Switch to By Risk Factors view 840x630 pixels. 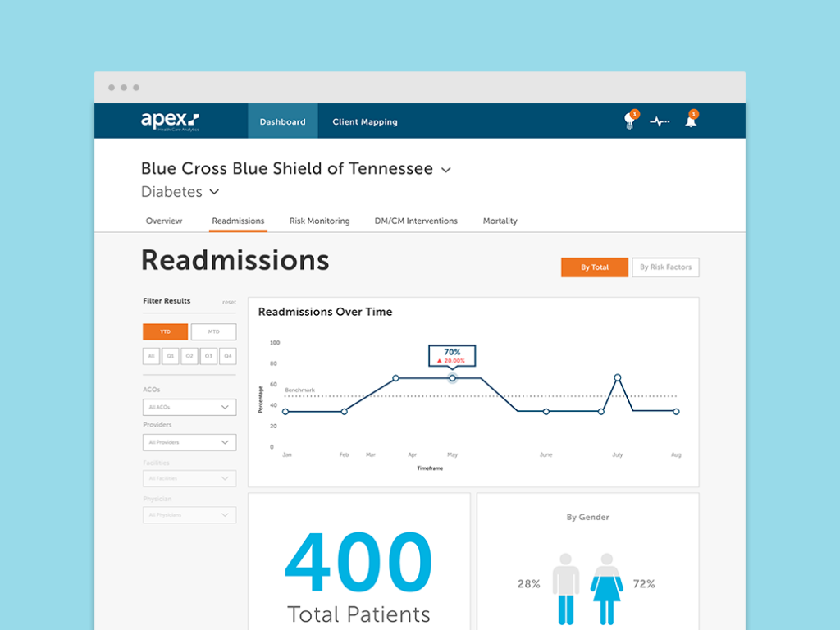coord(665,267)
